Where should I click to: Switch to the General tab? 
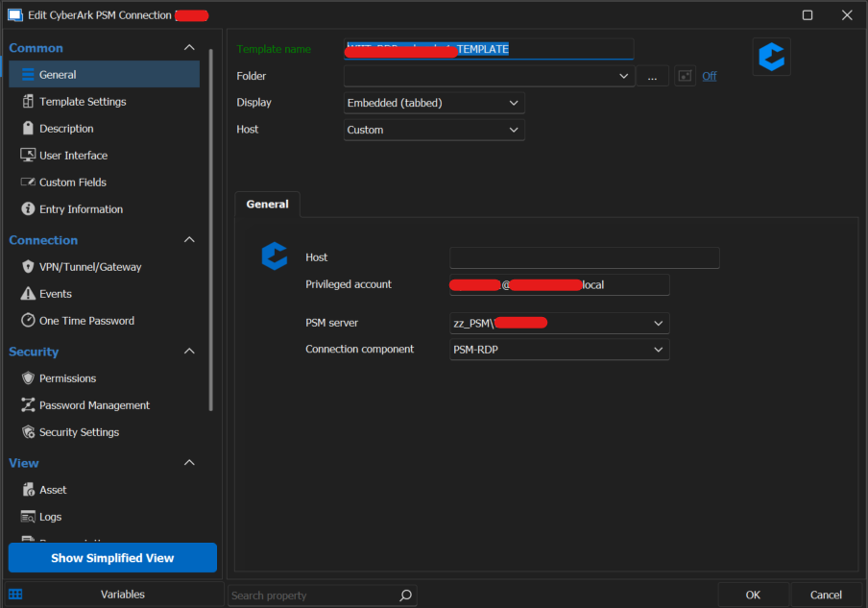point(267,204)
